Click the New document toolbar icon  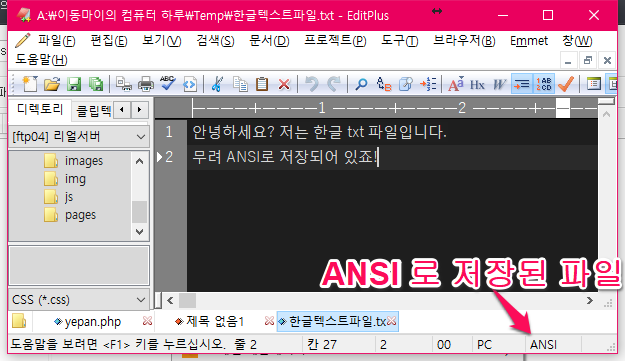(30, 84)
